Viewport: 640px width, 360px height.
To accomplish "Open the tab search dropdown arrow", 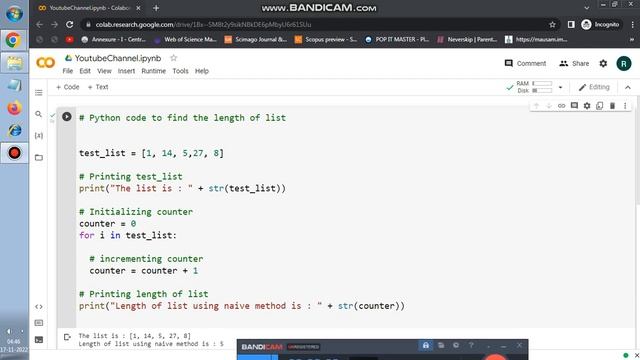I will pos(587,8).
